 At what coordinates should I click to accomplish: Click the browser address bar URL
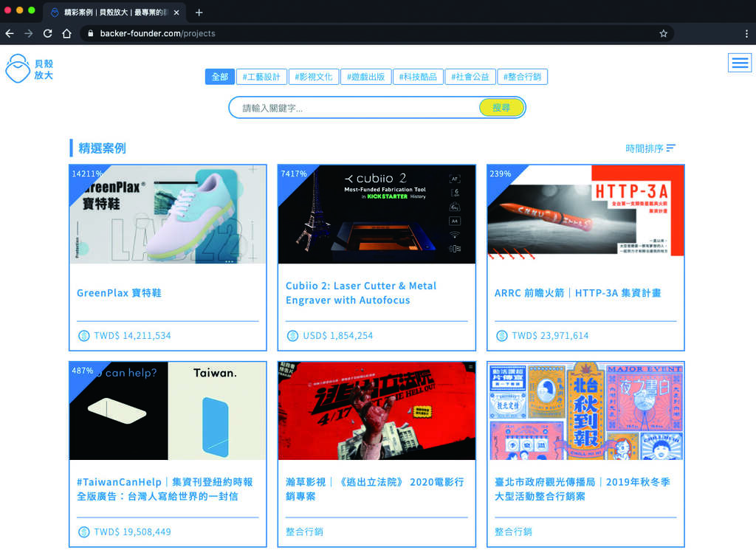(x=157, y=33)
